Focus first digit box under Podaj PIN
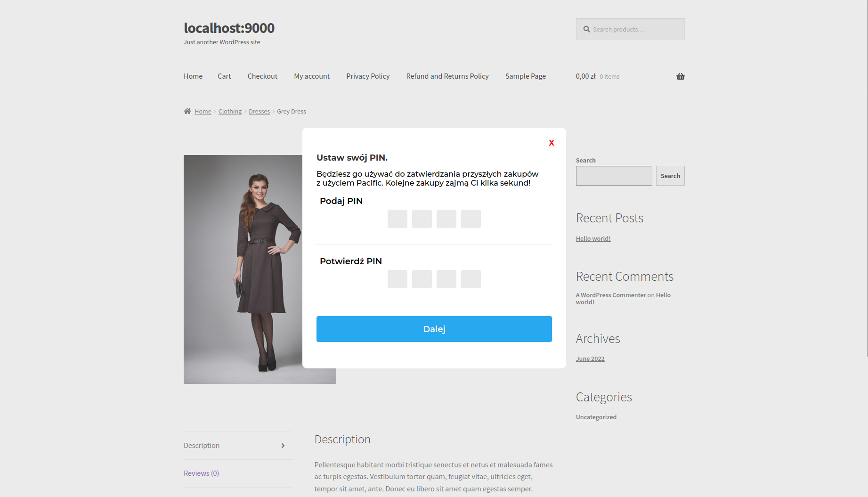 coord(397,219)
